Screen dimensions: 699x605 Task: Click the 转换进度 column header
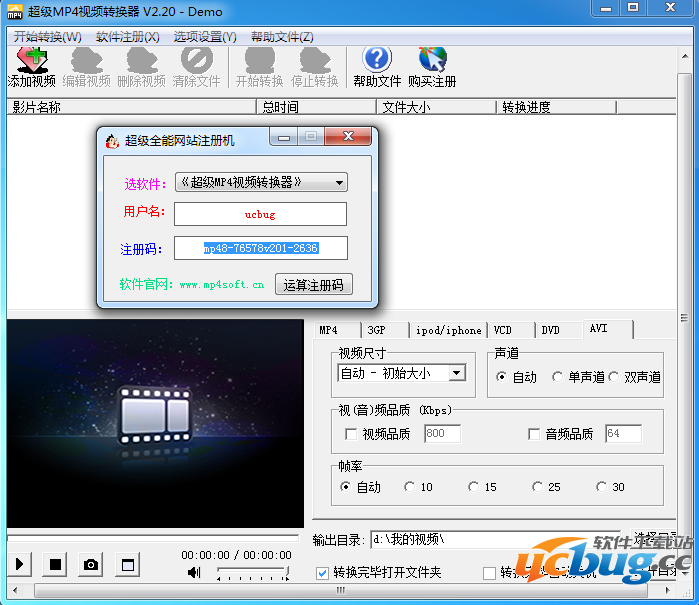coord(556,107)
